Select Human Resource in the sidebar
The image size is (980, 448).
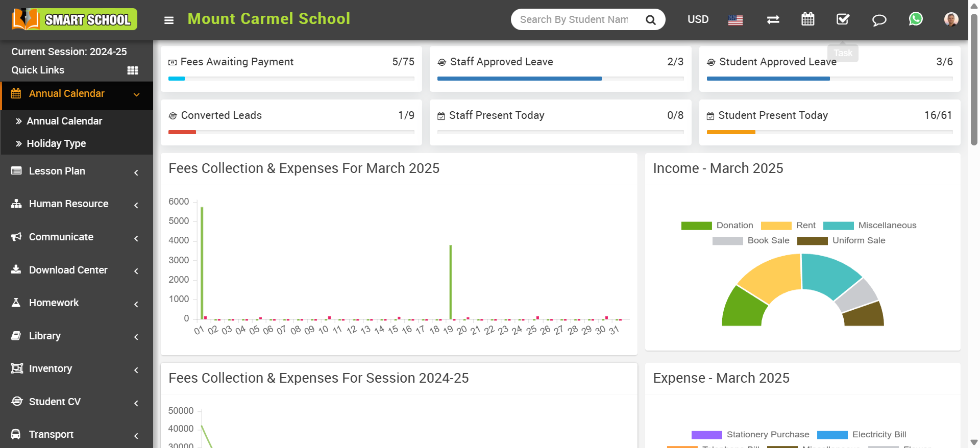click(x=69, y=204)
